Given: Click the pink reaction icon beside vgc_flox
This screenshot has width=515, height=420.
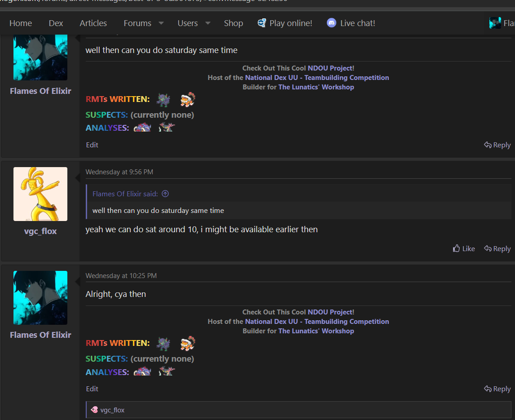Looking at the screenshot, I should 94,410.
